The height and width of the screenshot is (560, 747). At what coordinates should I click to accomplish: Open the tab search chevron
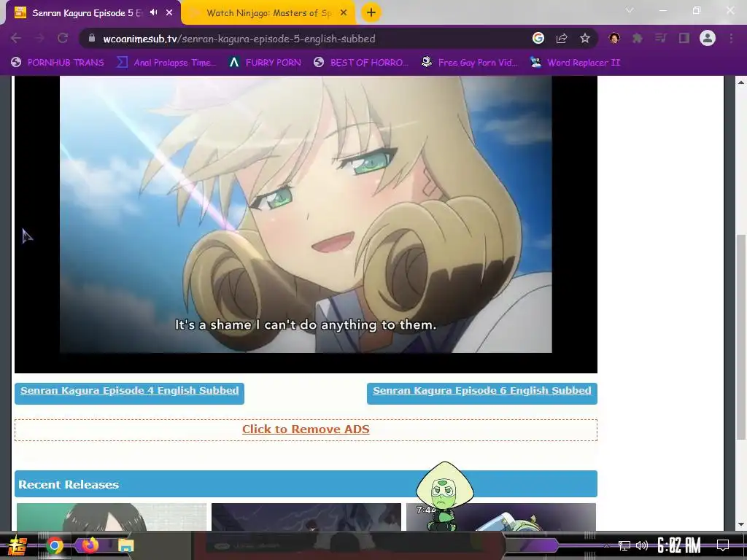point(630,10)
